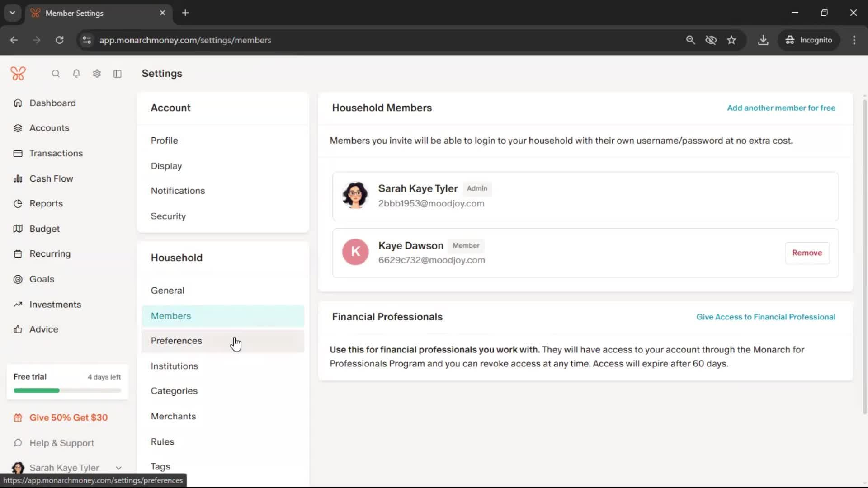The image size is (868, 488).
Task: Open the Security settings item
Action: point(168,216)
